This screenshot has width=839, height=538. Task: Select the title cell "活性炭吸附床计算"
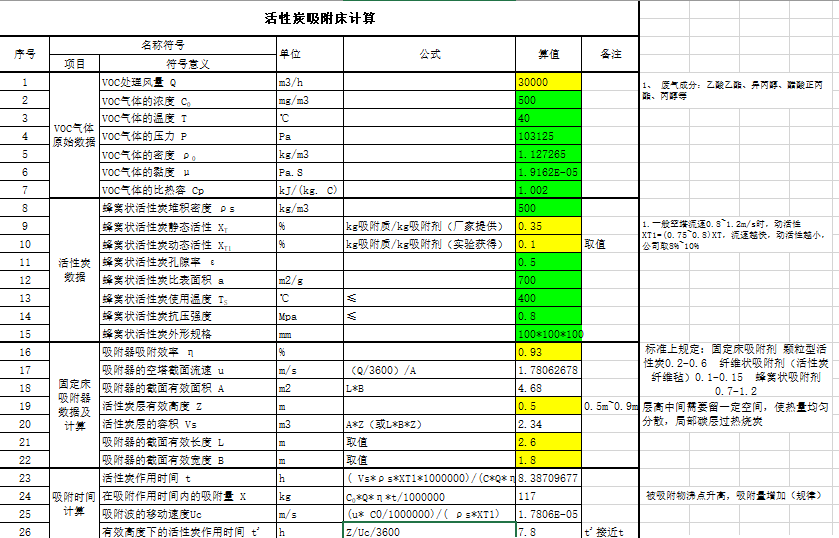click(319, 18)
